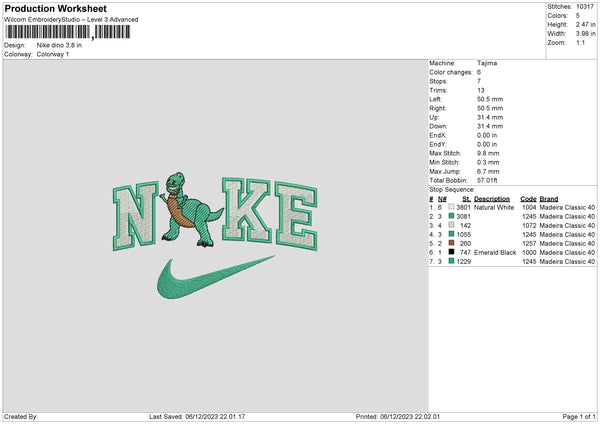Click the St. column header

click(466, 199)
